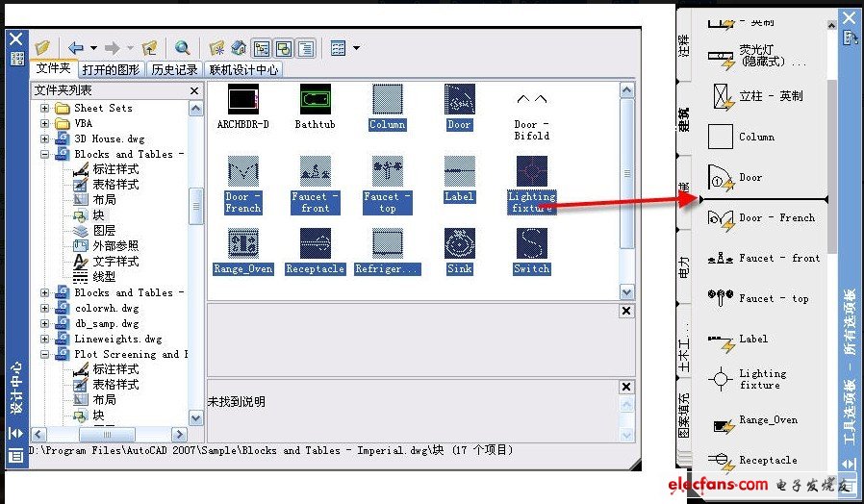Open the Back button history dropdown
This screenshot has width=864, height=504.
(91, 48)
